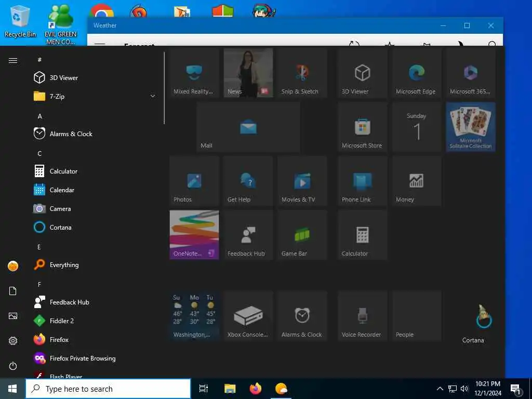Expand the 7-Zip folder chevron
Screen dimensions: 532x399
pos(153,96)
